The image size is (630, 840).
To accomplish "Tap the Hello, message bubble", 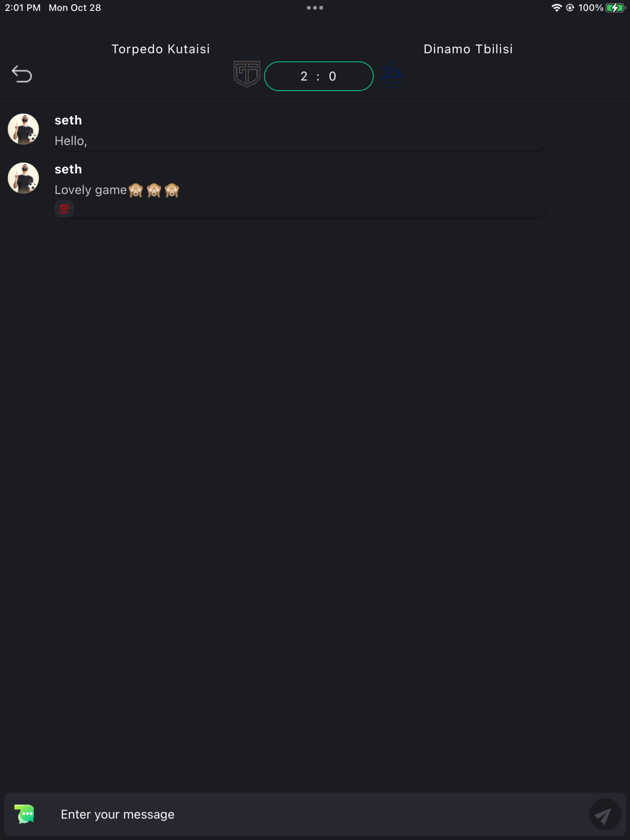I will 300,131.
